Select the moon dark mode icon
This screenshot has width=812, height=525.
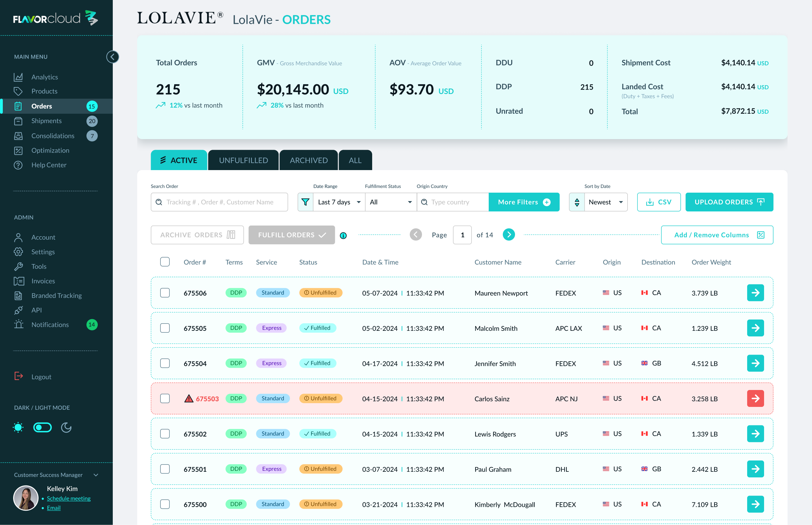pyautogui.click(x=66, y=427)
